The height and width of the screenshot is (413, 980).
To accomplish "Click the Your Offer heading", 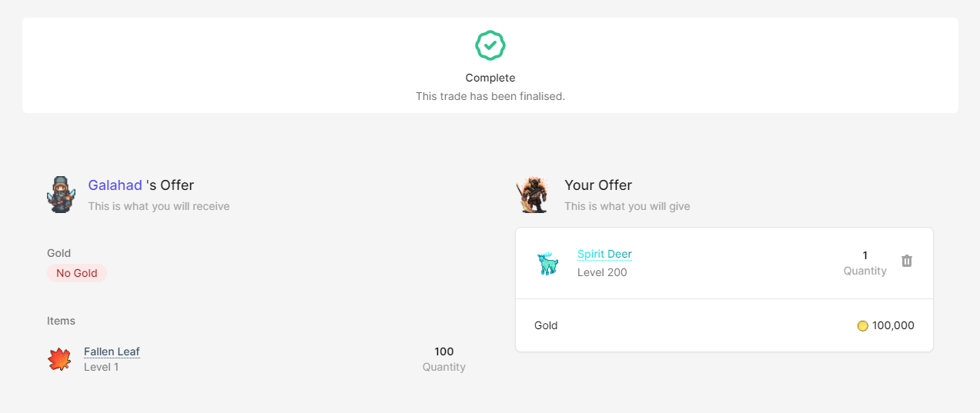I will click(x=598, y=185).
